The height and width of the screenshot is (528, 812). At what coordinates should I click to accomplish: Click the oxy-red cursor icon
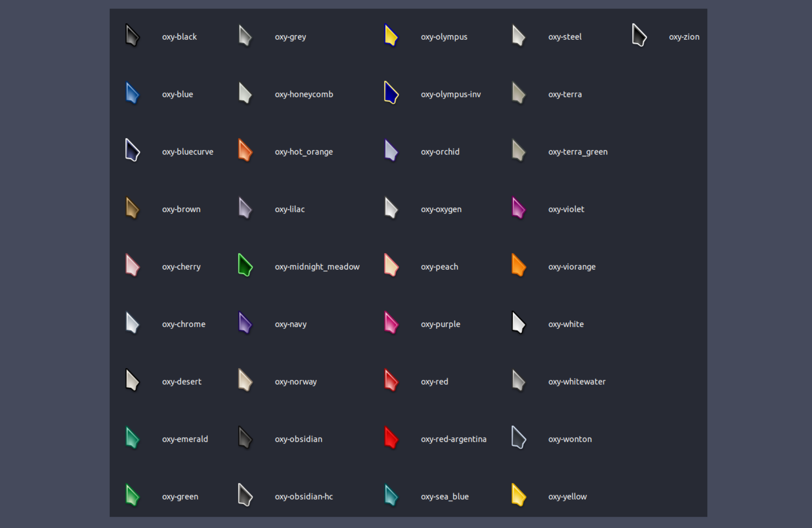(391, 380)
